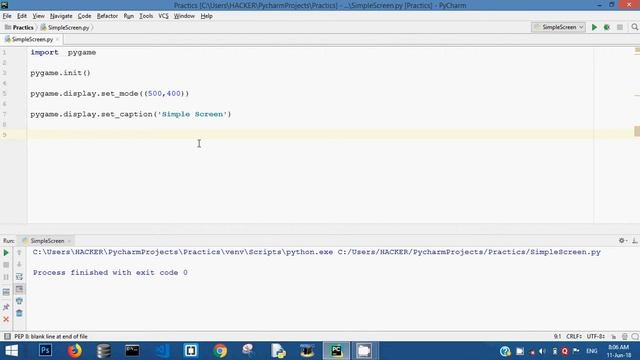The height and width of the screenshot is (360, 640).
Task: Pin the SimpleScreen run tab
Action: [x=6, y=307]
